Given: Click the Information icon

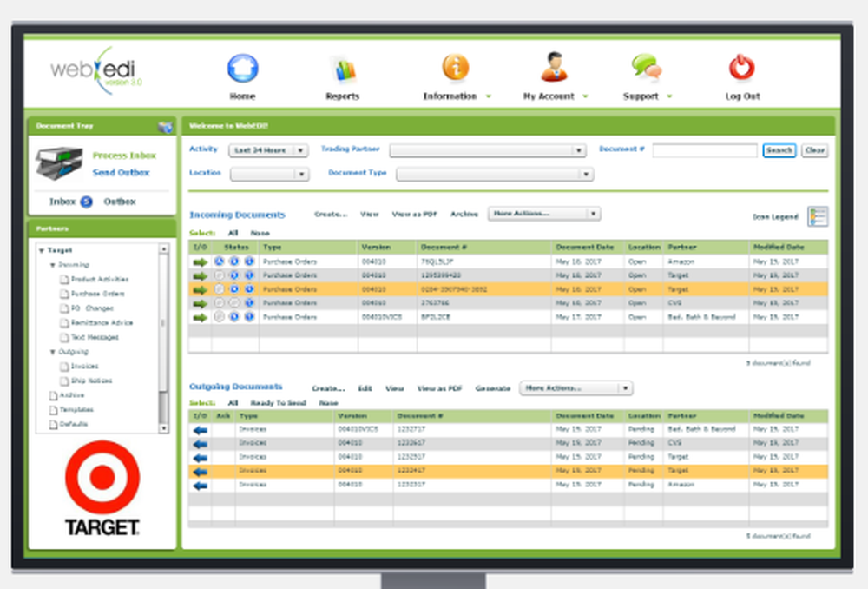Looking at the screenshot, I should (455, 67).
